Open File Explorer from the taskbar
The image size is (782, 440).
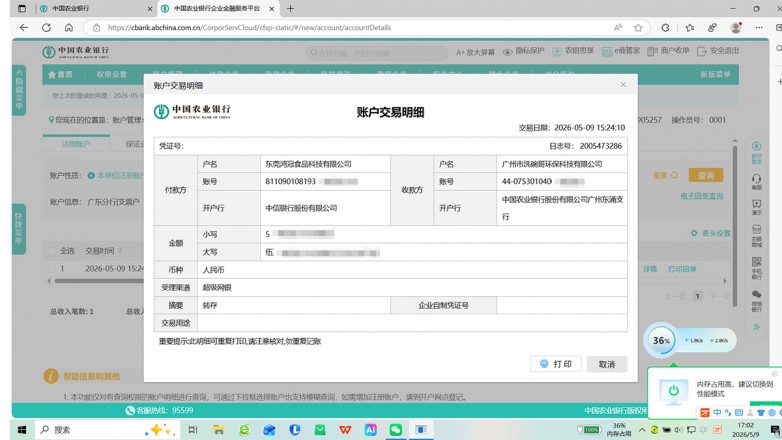218,430
